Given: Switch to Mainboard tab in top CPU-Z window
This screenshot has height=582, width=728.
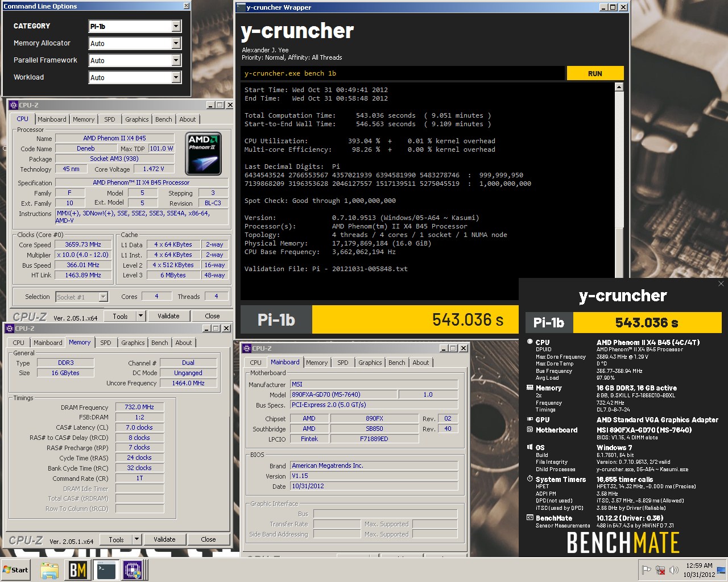Looking at the screenshot, I should 52,119.
